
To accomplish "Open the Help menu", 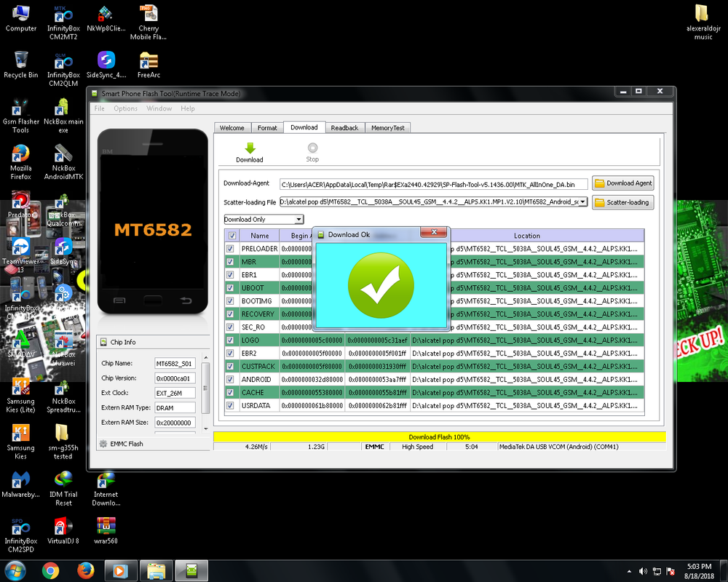I will tap(188, 108).
